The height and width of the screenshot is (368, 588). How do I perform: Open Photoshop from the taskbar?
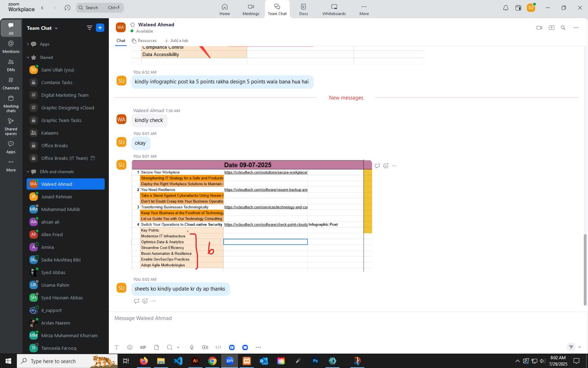(315, 361)
